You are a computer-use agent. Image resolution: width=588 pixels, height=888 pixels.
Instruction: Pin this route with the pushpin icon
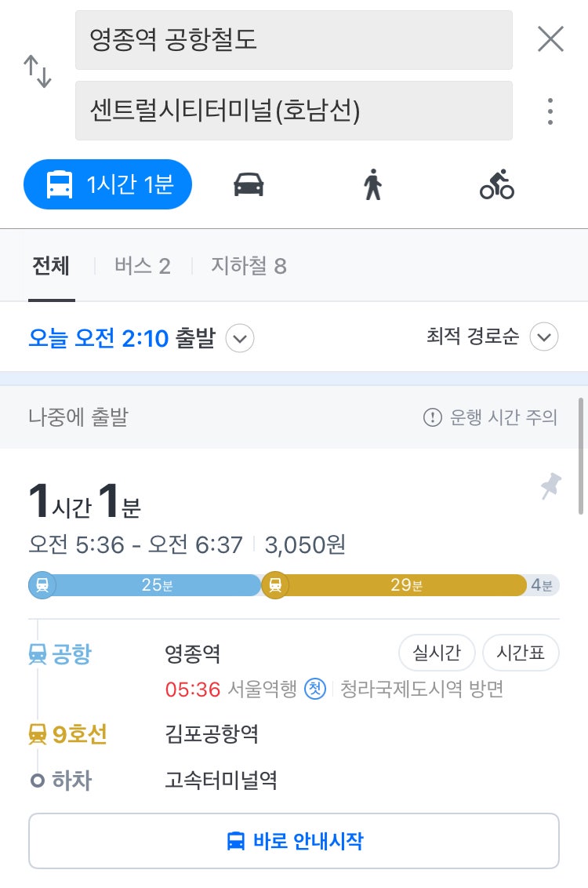[x=550, y=486]
